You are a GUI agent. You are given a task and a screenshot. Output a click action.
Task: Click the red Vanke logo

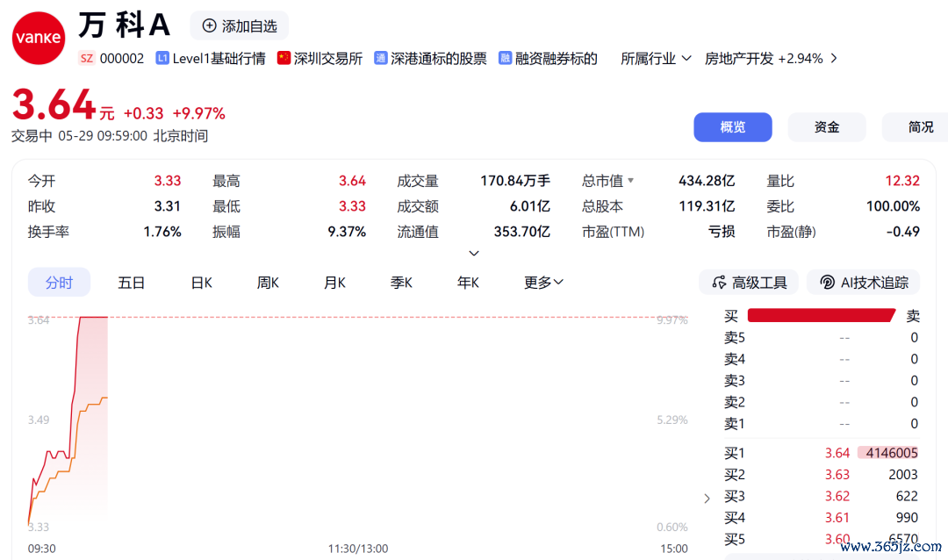[x=38, y=38]
